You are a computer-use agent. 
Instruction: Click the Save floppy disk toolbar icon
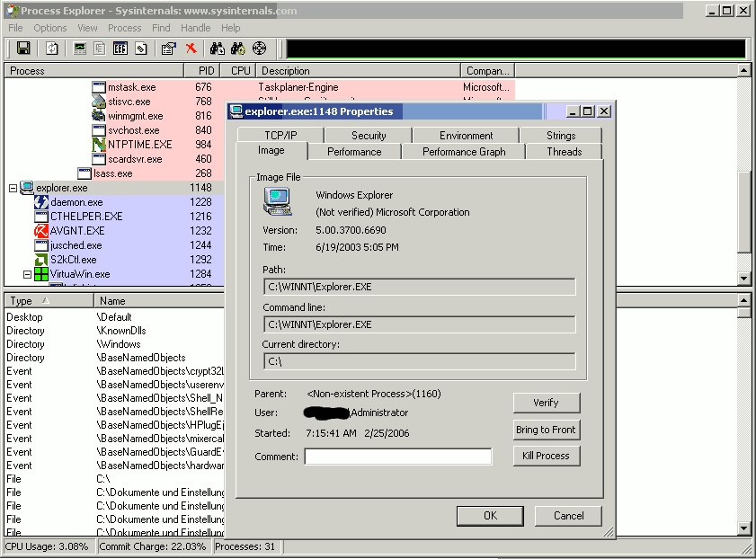tap(23, 49)
